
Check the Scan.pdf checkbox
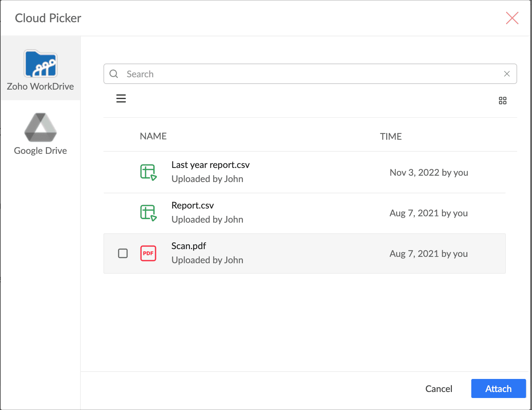[x=123, y=253]
